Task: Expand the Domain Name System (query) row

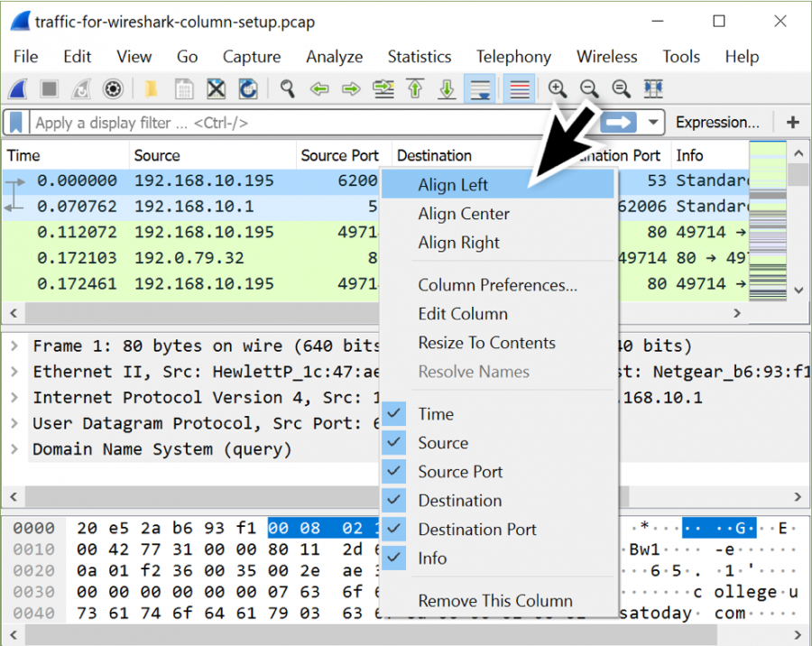Action: (14, 449)
